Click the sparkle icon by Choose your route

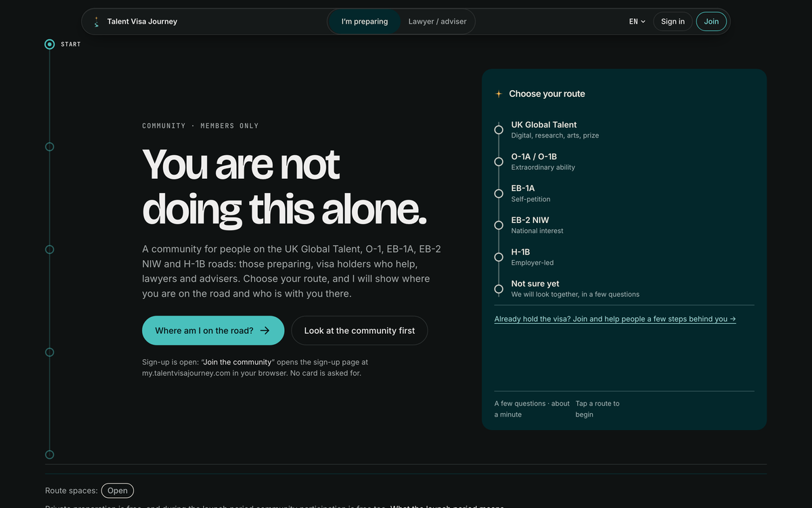click(499, 94)
